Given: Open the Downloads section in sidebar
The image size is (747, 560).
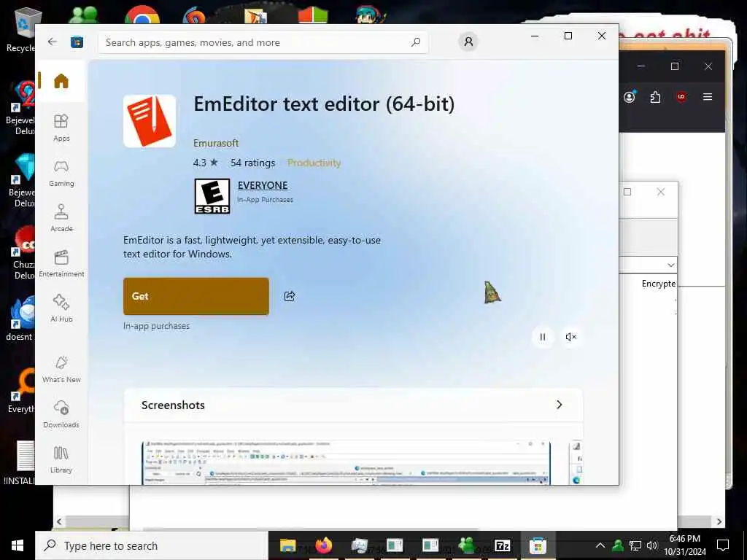Looking at the screenshot, I should [61, 415].
